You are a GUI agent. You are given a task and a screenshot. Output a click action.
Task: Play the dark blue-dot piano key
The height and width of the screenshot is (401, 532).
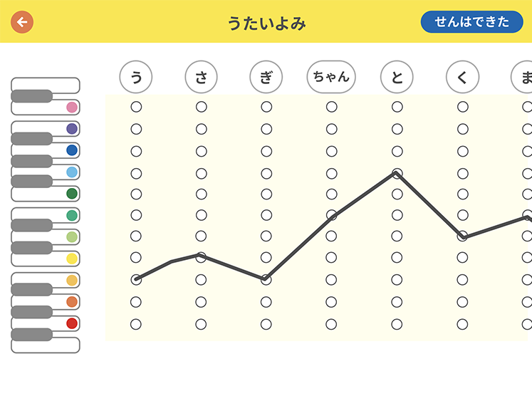coord(46,150)
